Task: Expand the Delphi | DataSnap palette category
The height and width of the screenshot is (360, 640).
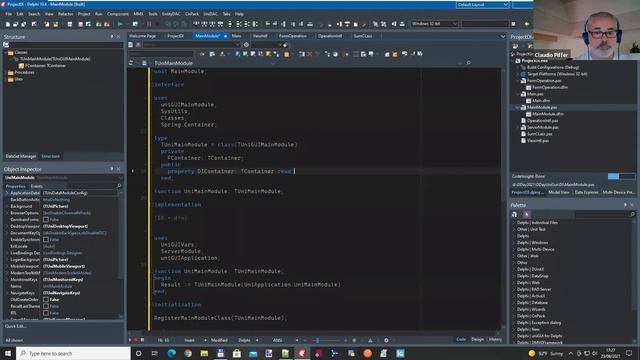Action: [514, 276]
